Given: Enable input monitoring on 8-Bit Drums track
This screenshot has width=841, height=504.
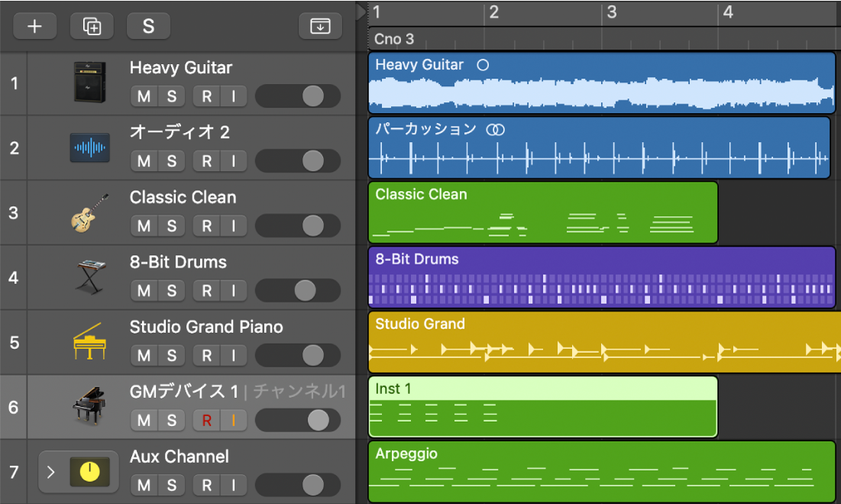Looking at the screenshot, I should click(x=234, y=291).
